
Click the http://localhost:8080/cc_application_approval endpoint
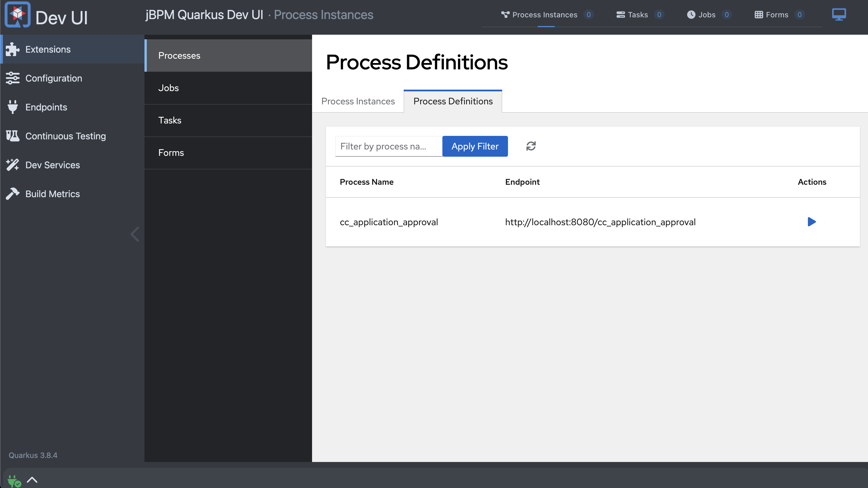pos(600,222)
